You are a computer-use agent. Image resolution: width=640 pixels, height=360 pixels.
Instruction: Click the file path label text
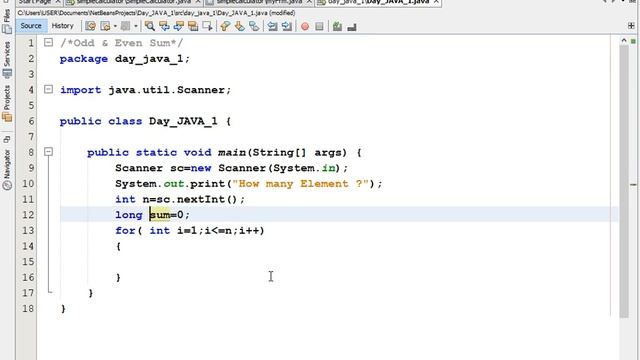156,13
